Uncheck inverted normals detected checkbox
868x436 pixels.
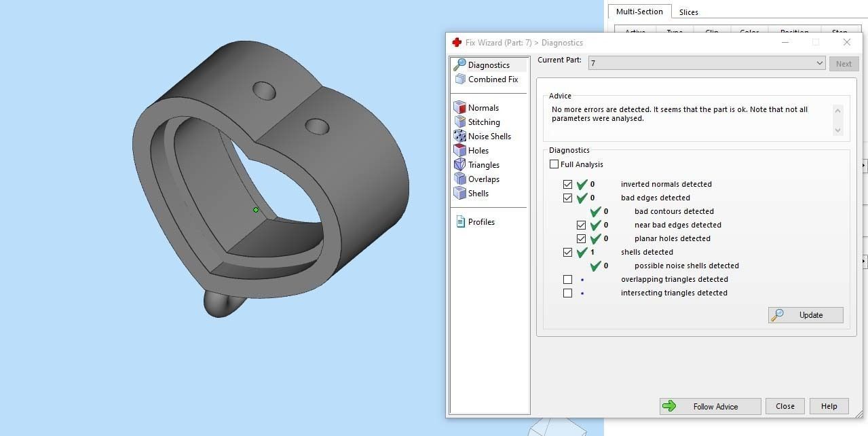[568, 184]
